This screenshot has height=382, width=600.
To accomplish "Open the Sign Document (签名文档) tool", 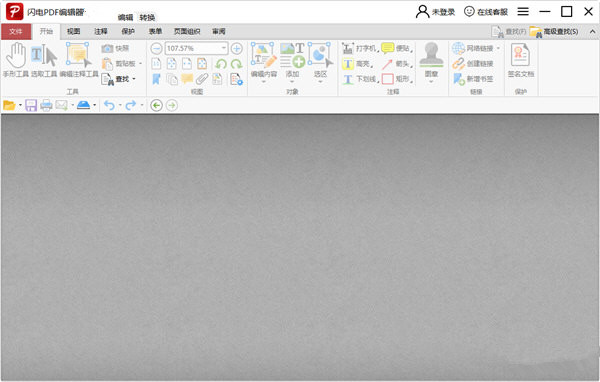I will click(520, 60).
